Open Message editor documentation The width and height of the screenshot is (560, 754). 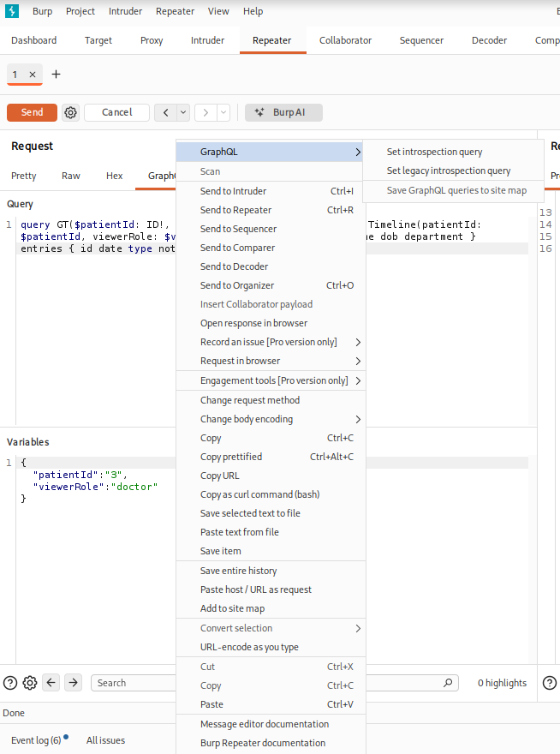(271, 724)
